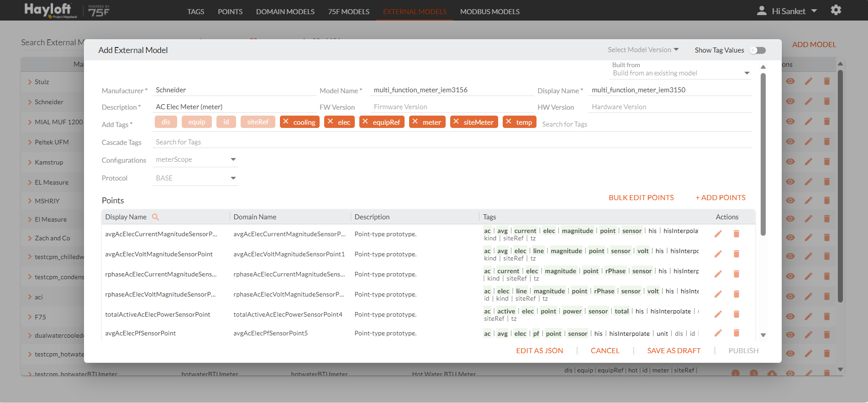Remove the cooling tag chip
Viewport: 868px width, 403px height.
coord(286,122)
